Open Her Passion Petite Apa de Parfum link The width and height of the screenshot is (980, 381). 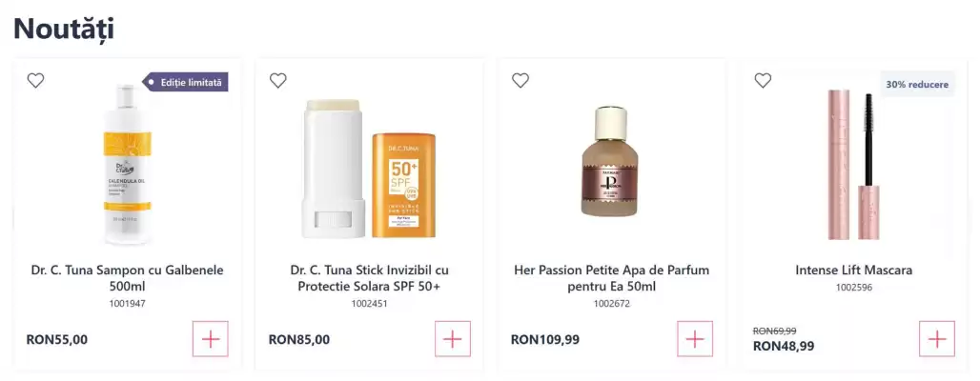pyautogui.click(x=611, y=278)
